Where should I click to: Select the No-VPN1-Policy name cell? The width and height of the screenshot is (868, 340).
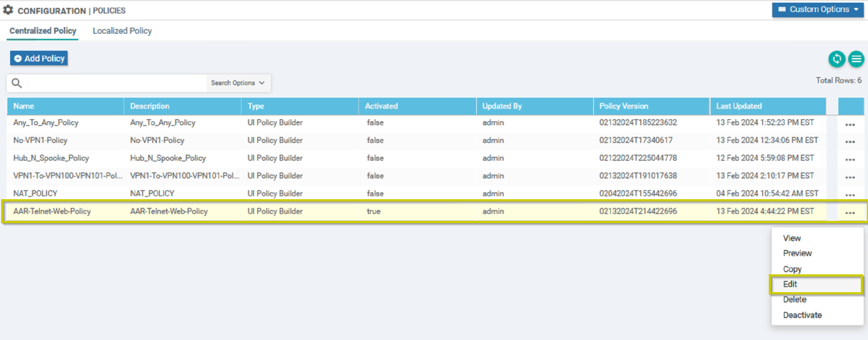(40, 140)
